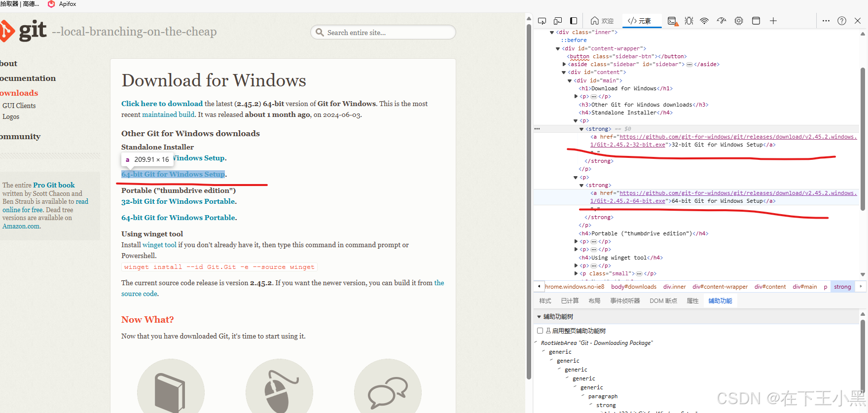Click the plus icon to add more tools
This screenshot has width=868, height=413.
(773, 21)
